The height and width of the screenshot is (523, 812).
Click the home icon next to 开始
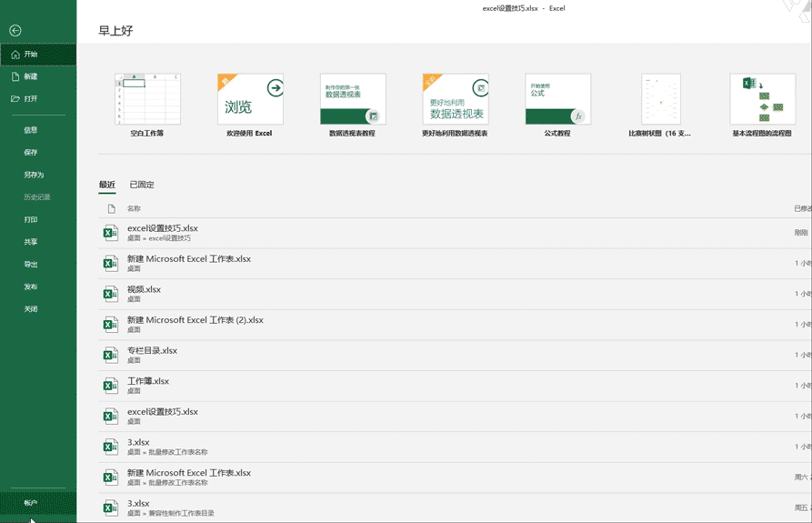(15, 55)
